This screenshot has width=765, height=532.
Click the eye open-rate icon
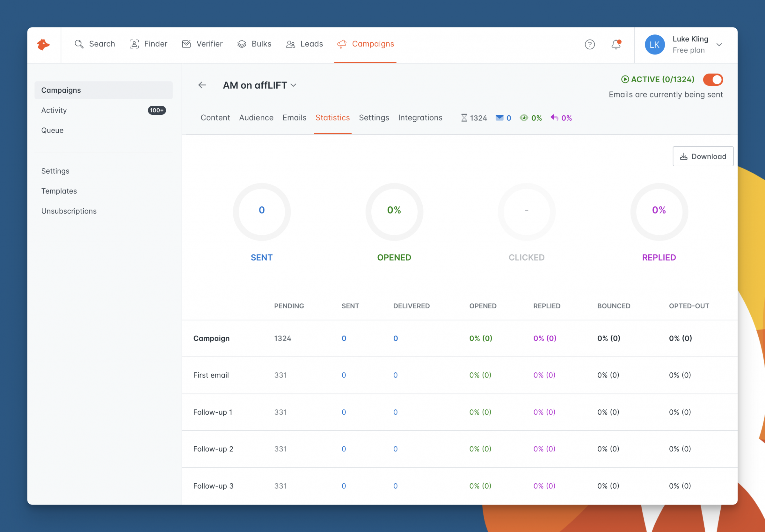pos(524,118)
